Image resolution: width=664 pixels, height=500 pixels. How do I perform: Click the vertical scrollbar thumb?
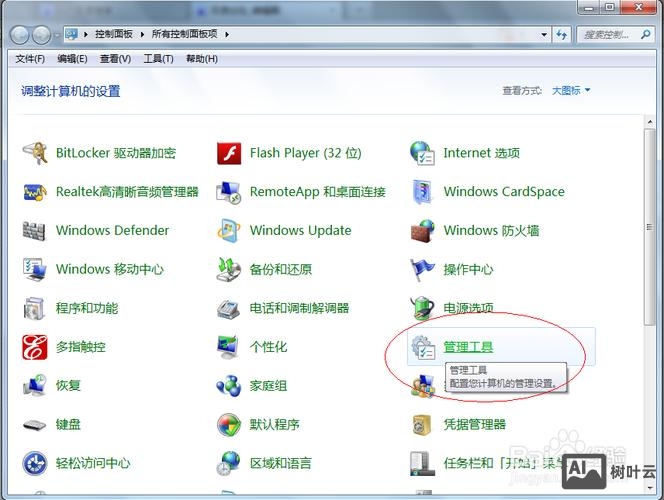pyautogui.click(x=650, y=227)
